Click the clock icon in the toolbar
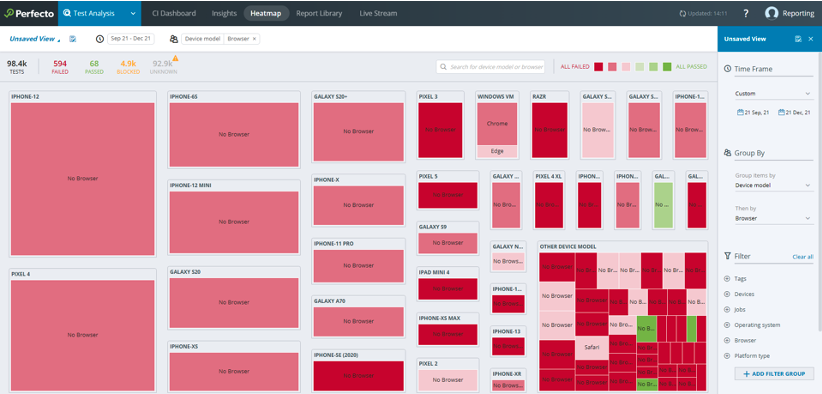Viewport: 822px width, 394px height. pyautogui.click(x=100, y=39)
